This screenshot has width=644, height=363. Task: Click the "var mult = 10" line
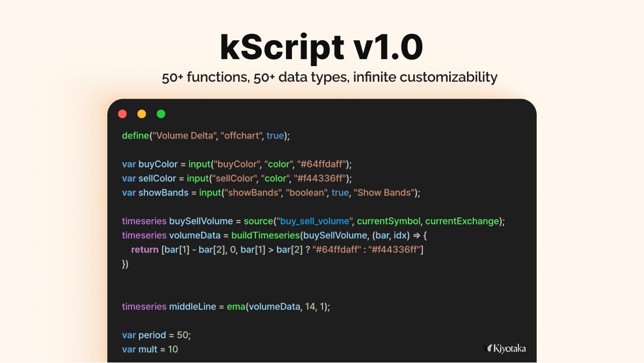pyautogui.click(x=150, y=349)
